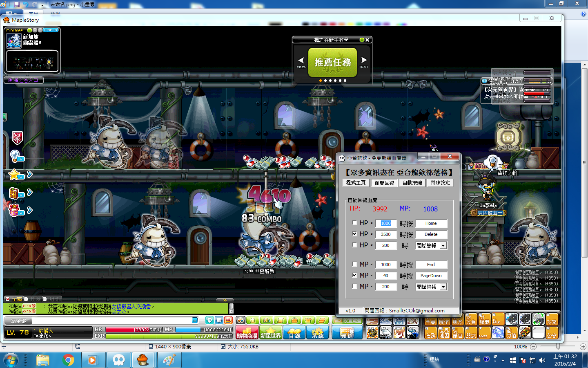The width and height of the screenshot is (588, 368).
Task: Close the 楓之谷新手教學 tutorial popup
Action: click(x=367, y=40)
